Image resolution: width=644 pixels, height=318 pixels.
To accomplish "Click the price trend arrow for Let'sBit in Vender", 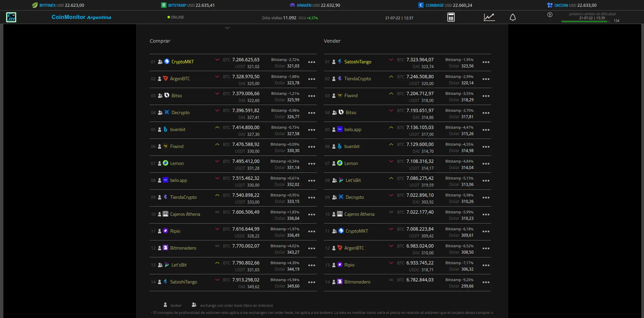I will (x=391, y=178).
